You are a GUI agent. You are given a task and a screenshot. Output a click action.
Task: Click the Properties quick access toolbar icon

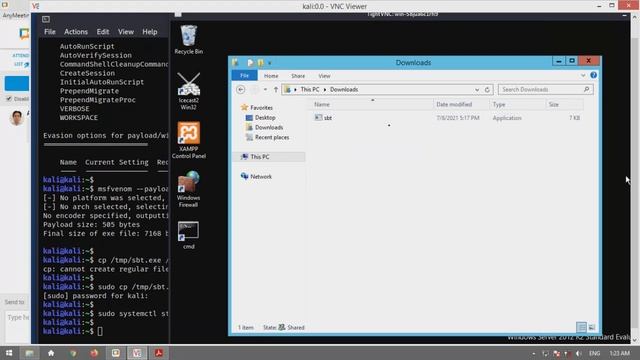(250, 62)
